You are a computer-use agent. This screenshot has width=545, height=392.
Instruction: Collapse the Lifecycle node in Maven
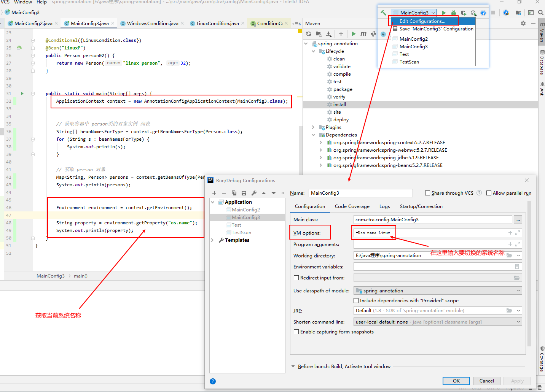[x=313, y=51]
